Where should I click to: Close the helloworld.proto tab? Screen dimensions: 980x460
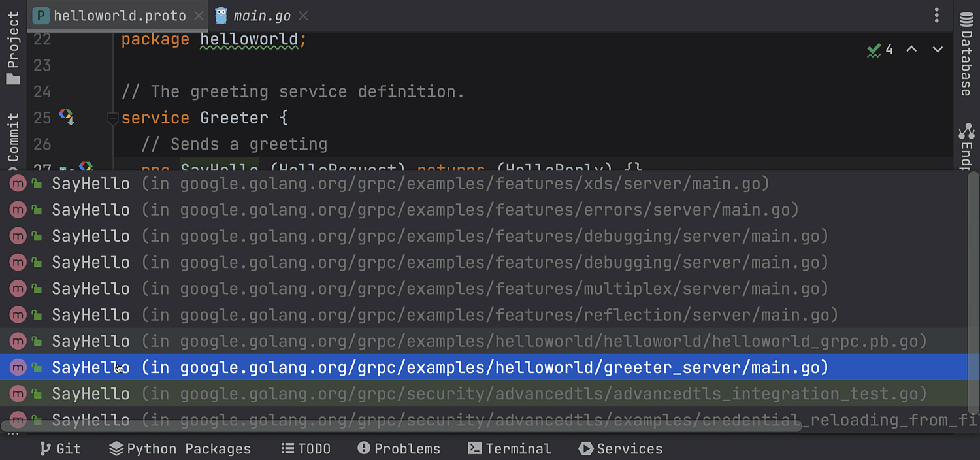199,16
